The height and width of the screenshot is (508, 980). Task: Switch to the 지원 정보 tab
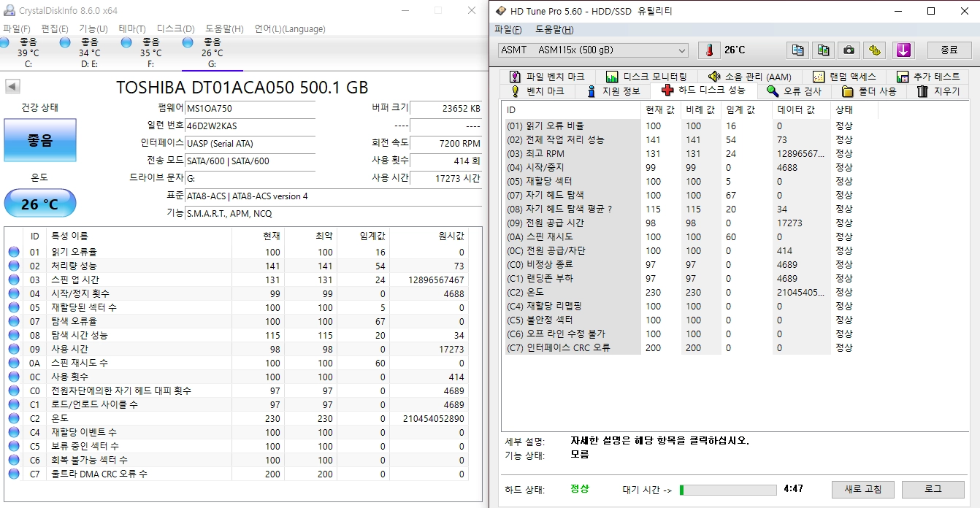[x=613, y=91]
